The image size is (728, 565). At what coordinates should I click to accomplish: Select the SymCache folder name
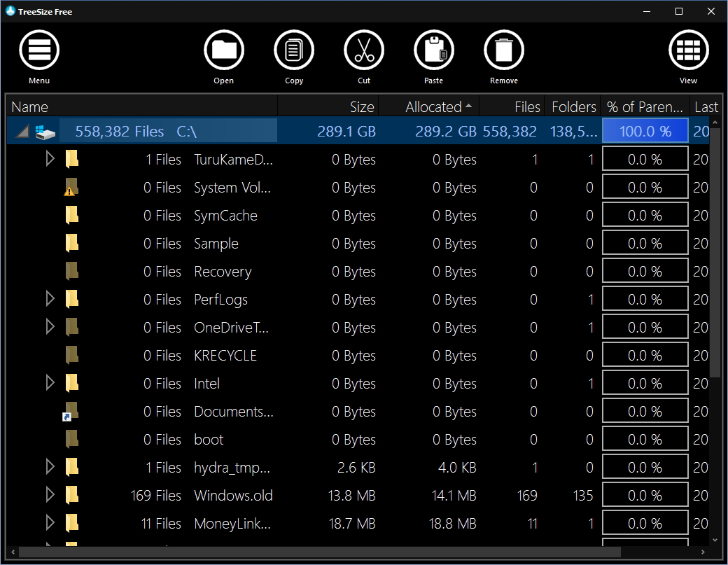[x=225, y=216]
